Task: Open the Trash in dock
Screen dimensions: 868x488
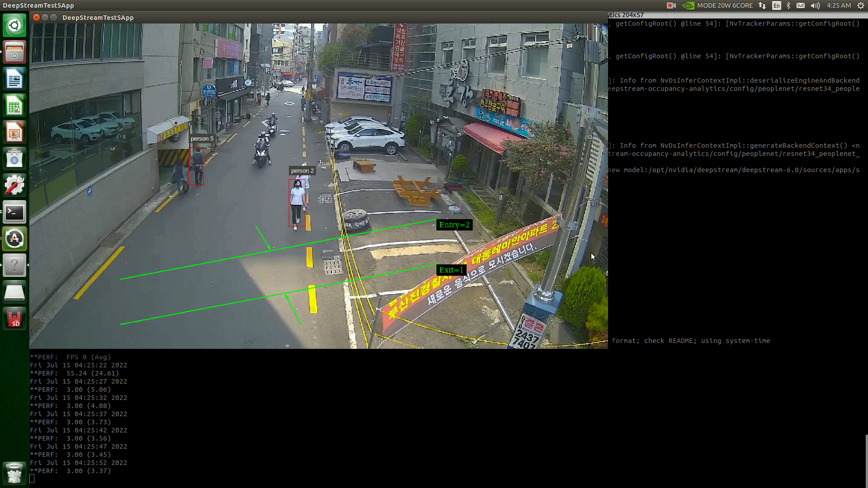Action: pos(14,473)
